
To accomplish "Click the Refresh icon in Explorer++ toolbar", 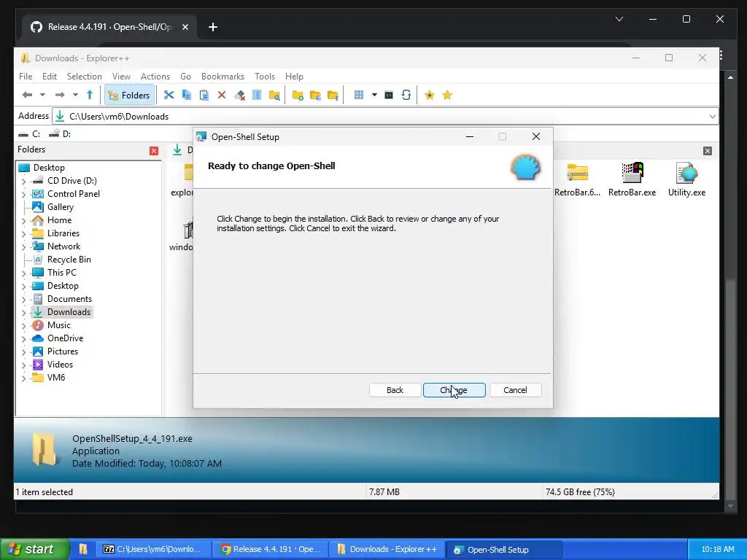I will click(x=406, y=95).
